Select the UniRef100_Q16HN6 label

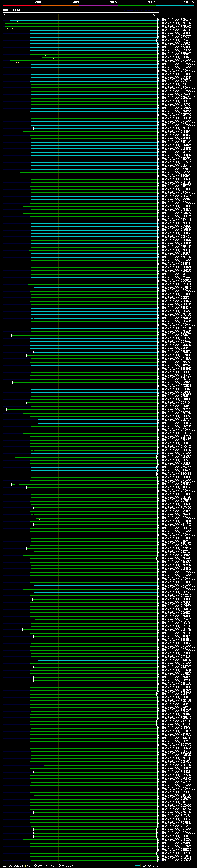(176, 230)
